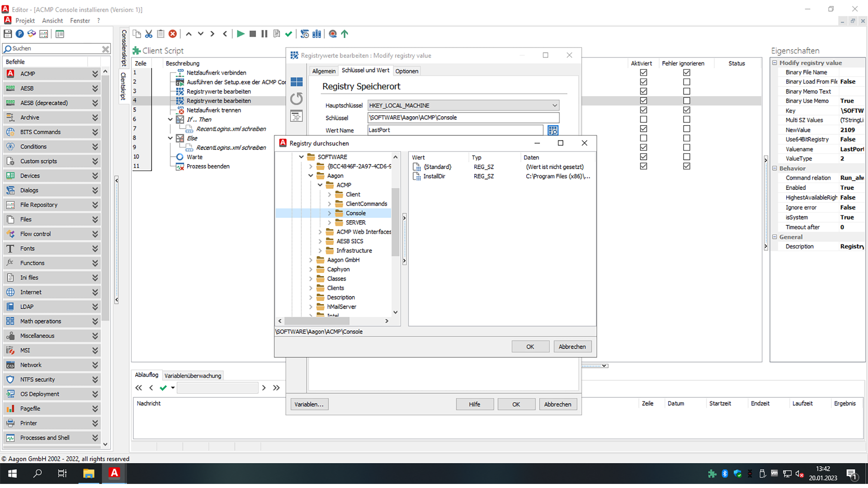Screen dimensions: 868x488
Task: Expand the ACMP command category
Action: click(x=95, y=74)
